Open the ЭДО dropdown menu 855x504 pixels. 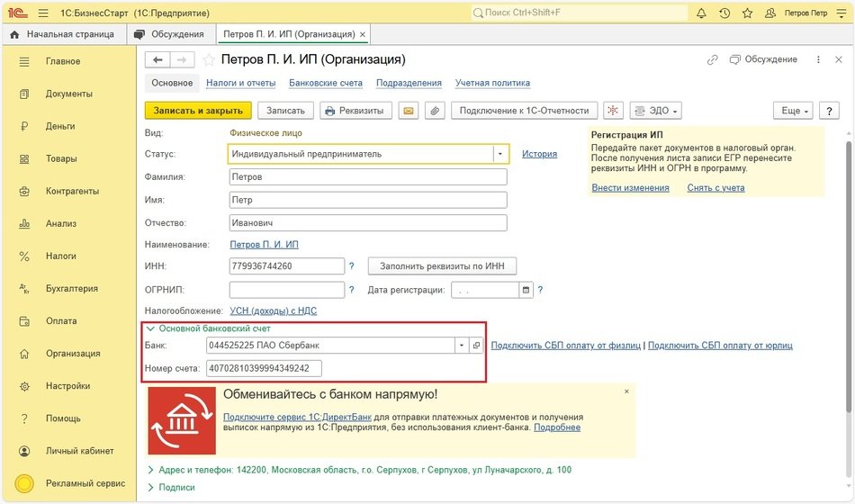coord(655,111)
